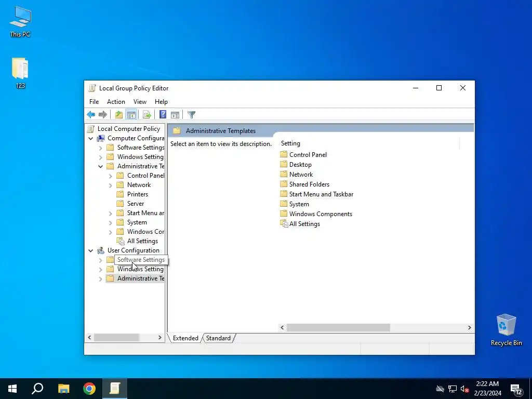Viewport: 532px width, 399px height.
Task: Collapse the User Configuration node
Action: [90, 251]
